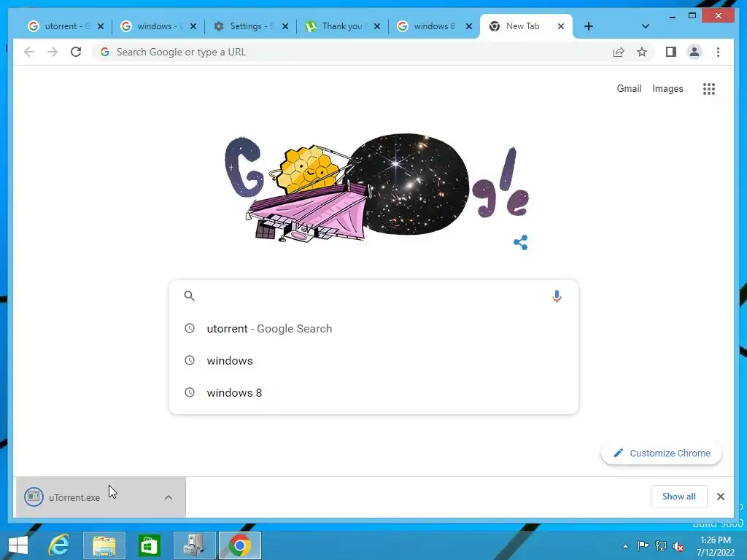The height and width of the screenshot is (560, 747).
Task: Open Windows Store from taskbar
Action: tap(149, 545)
